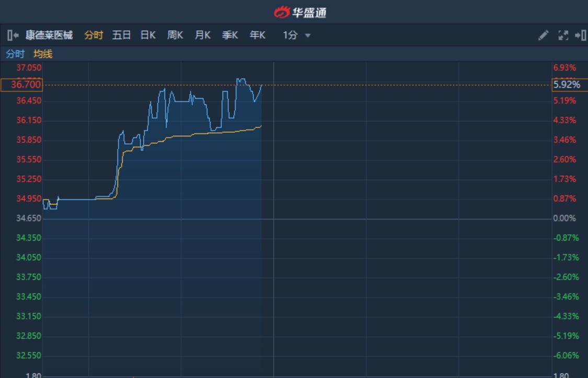
Task: Toggle the 分时 price line legend
Action: 15,54
